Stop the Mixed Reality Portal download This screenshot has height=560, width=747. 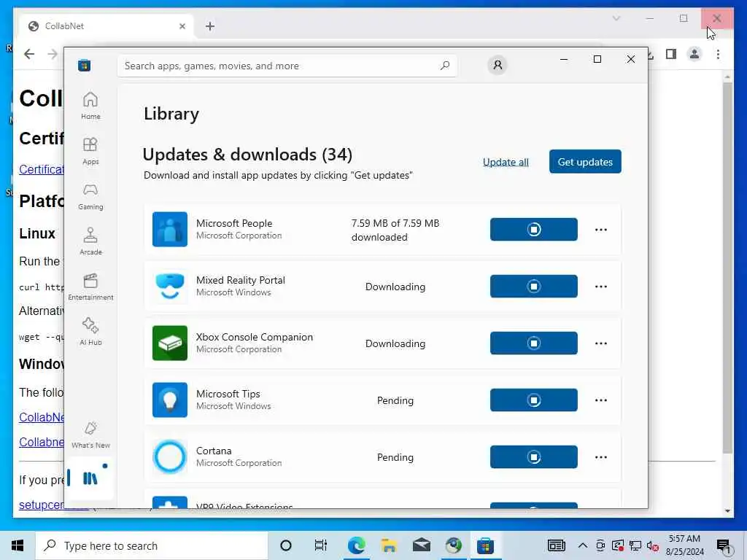(533, 286)
